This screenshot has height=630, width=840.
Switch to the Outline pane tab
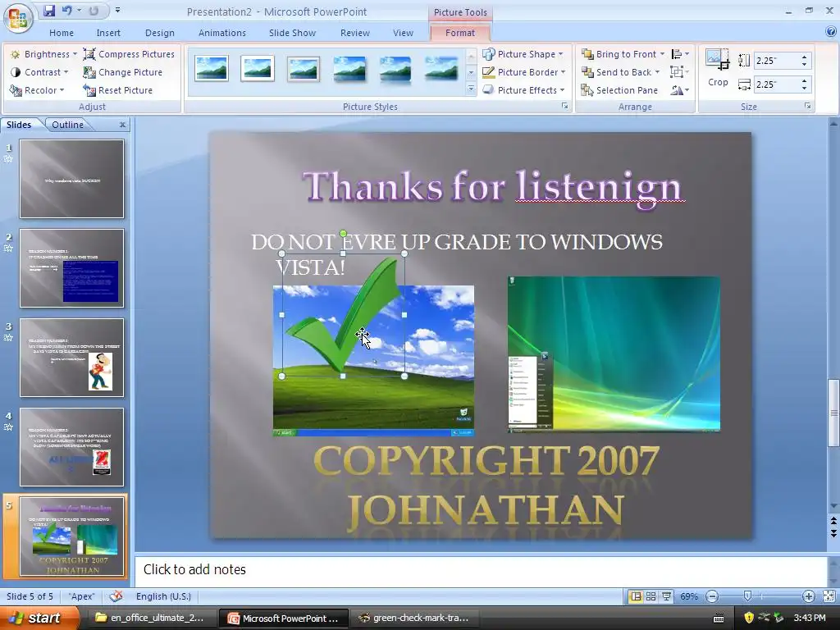(x=67, y=125)
